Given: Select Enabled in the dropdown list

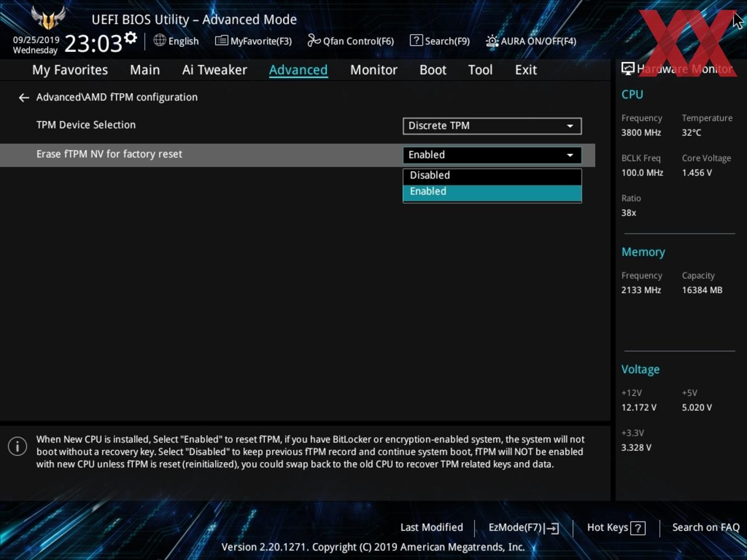Looking at the screenshot, I should point(492,192).
